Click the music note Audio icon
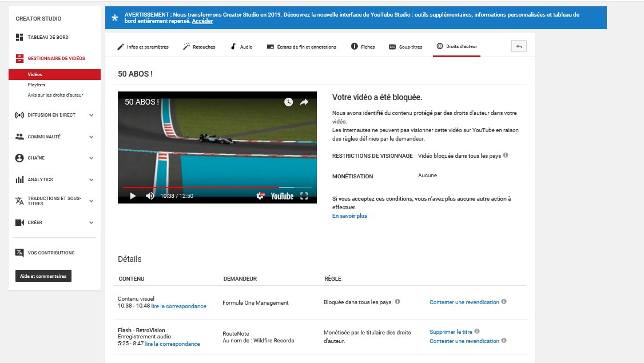 [233, 46]
